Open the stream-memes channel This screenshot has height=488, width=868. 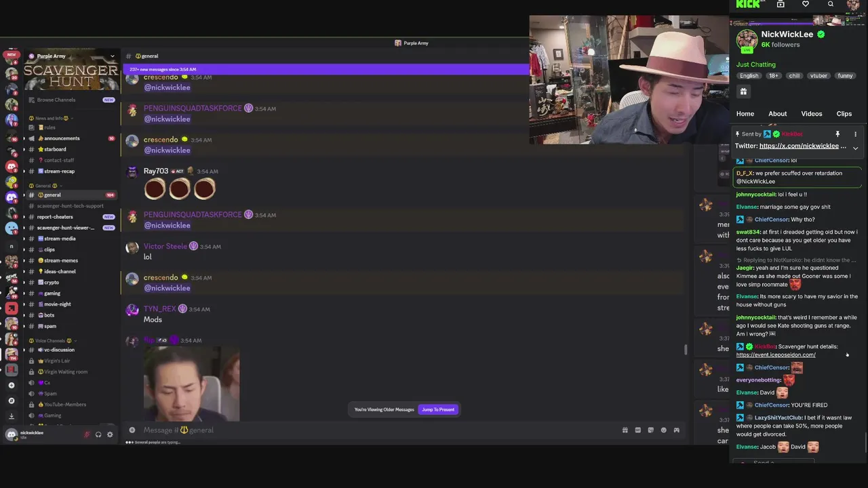pyautogui.click(x=71, y=260)
